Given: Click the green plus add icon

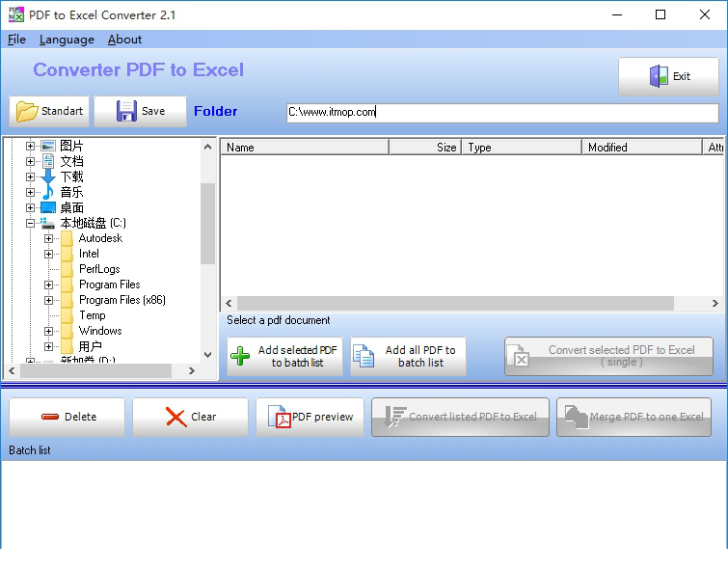Looking at the screenshot, I should (240, 356).
